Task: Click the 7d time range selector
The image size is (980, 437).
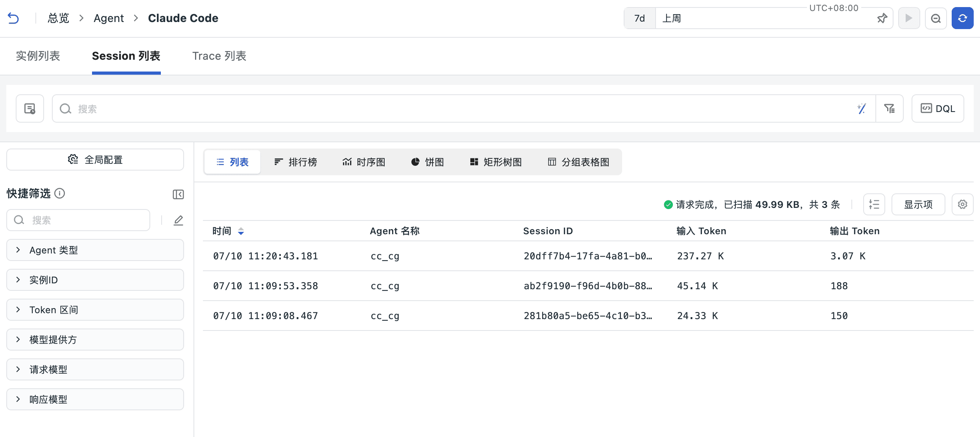Action: pyautogui.click(x=640, y=18)
